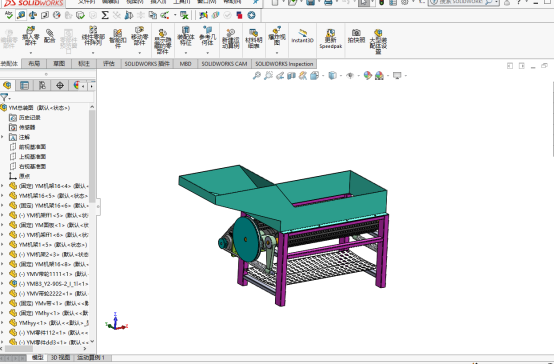Open the Assembly Features (装配体特征) tool

tap(185, 35)
